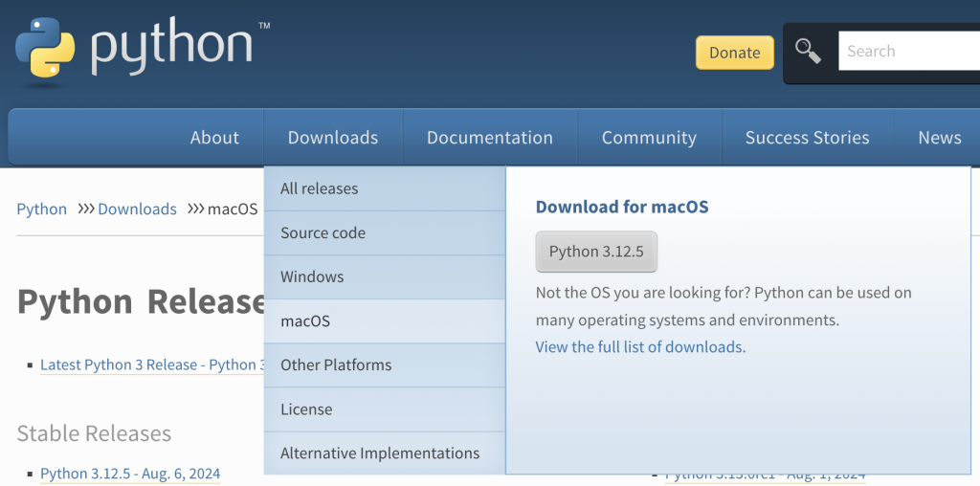Choose Source code in the dropdown
The height and width of the screenshot is (486, 980).
tap(323, 232)
